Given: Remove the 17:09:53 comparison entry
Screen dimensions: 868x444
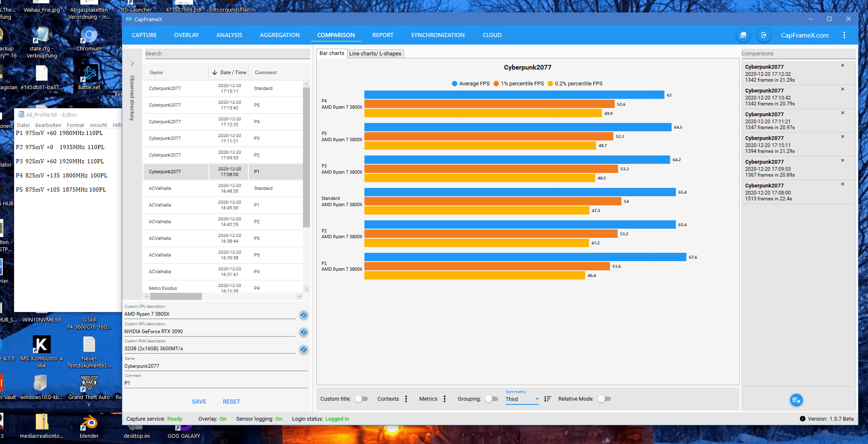Looking at the screenshot, I should [843, 160].
